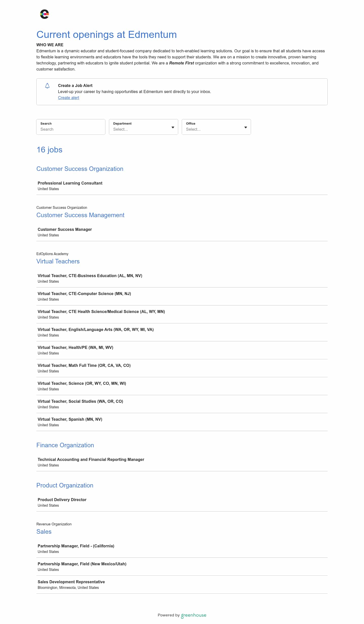This screenshot has width=364, height=624.
Task: View Technical Accounting and Financial Reporting Manager
Action: pyautogui.click(x=182, y=462)
